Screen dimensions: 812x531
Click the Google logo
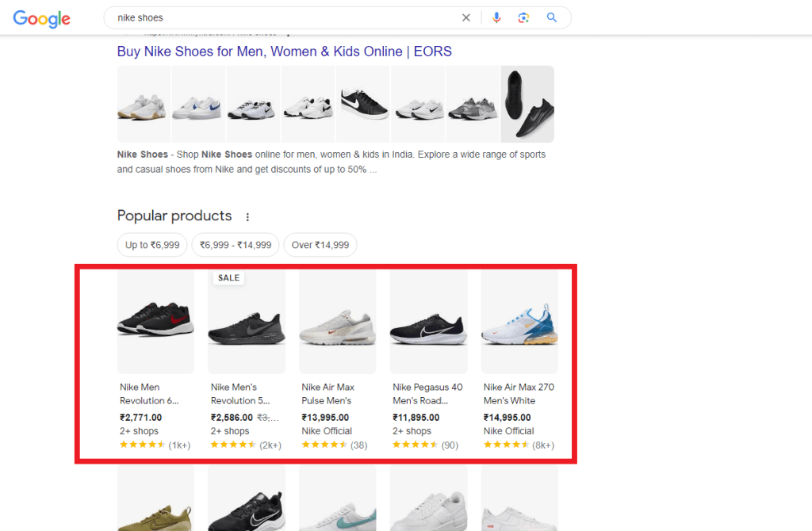pos(41,19)
